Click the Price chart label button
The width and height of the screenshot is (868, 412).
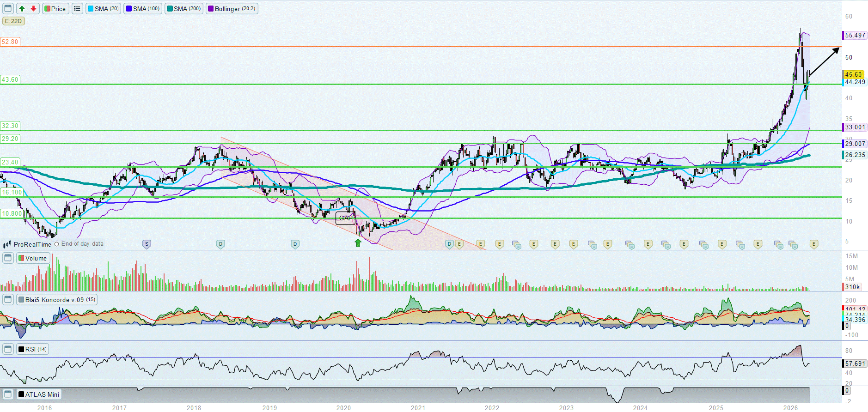click(55, 8)
